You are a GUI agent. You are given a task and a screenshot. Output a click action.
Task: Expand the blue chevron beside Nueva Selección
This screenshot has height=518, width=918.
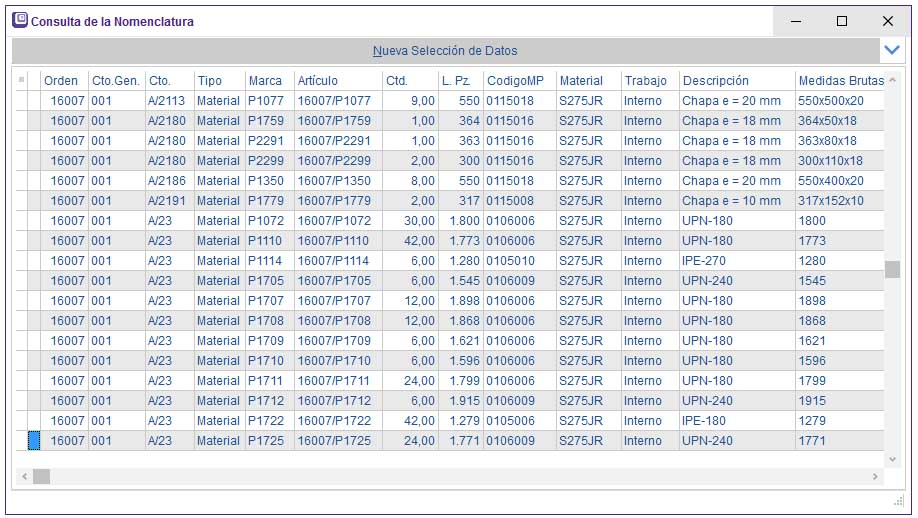pos(892,50)
